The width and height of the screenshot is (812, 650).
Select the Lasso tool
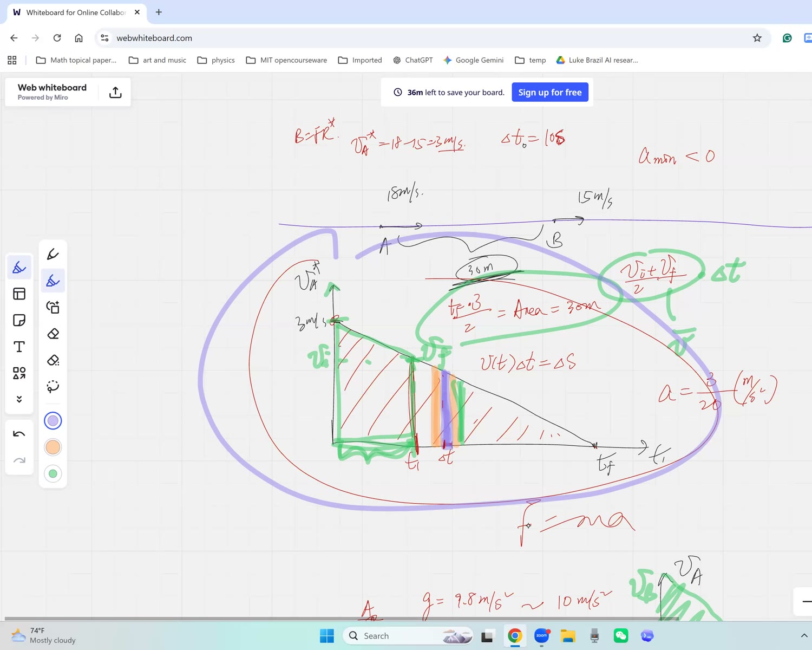pos(53,387)
